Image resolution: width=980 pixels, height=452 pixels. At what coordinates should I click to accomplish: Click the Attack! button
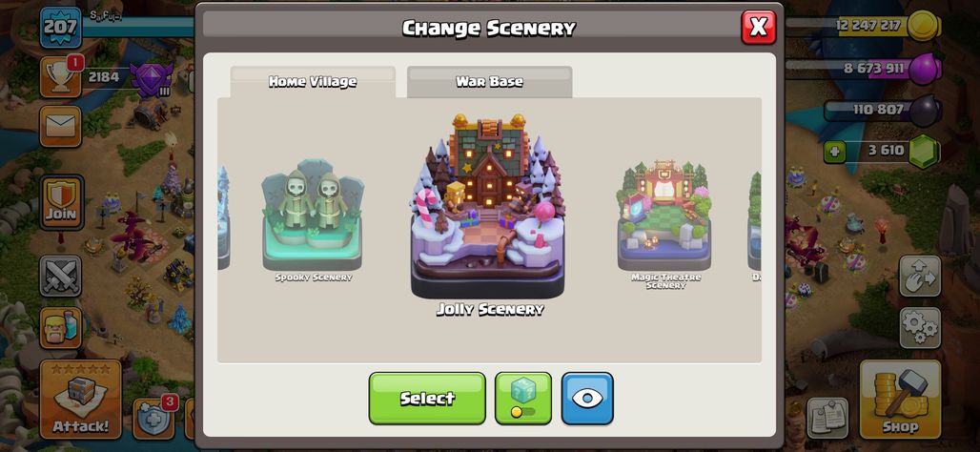80,400
